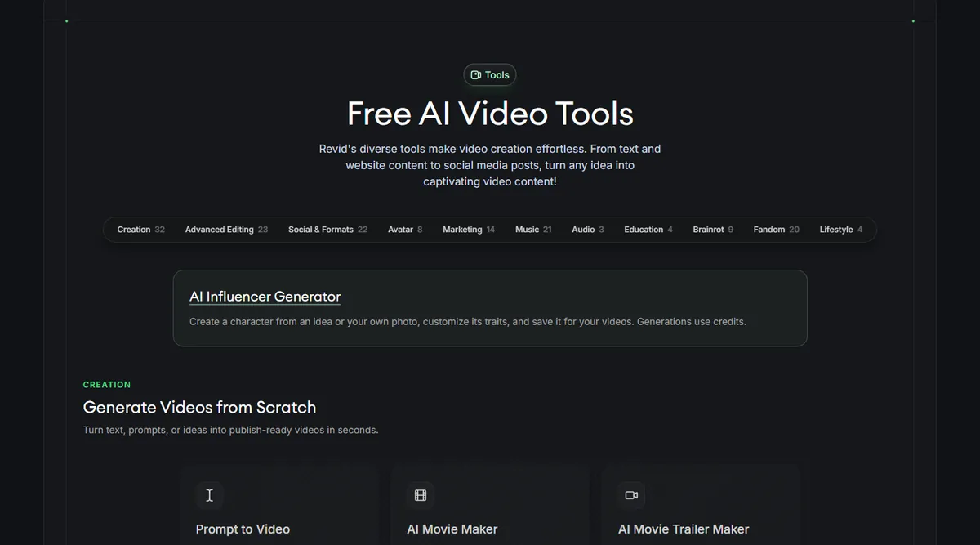Open the Music category tab
Screen dimensions: 980x545
click(x=533, y=230)
